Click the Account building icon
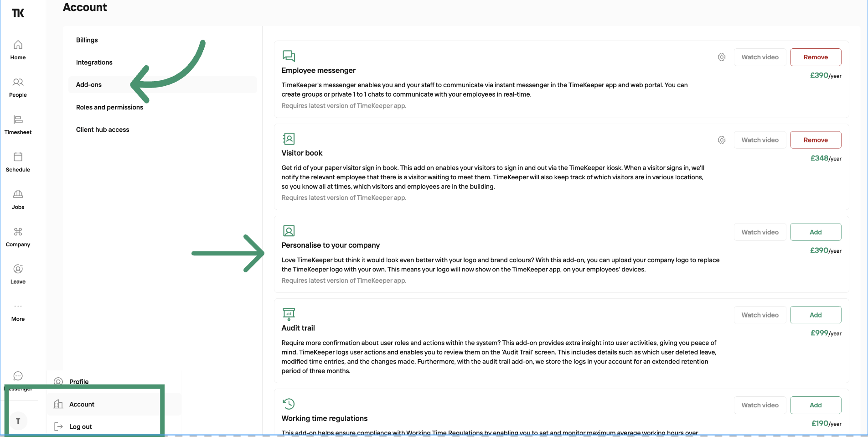 pos(58,404)
